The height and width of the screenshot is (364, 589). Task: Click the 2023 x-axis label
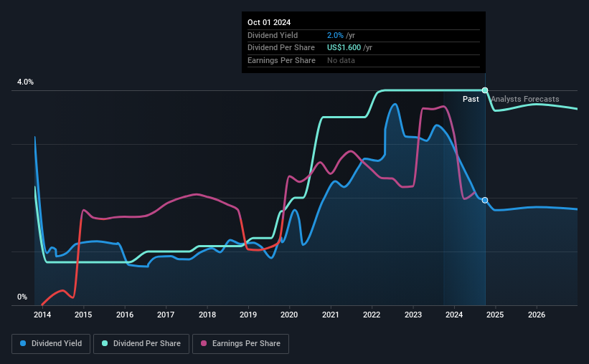[x=413, y=315]
